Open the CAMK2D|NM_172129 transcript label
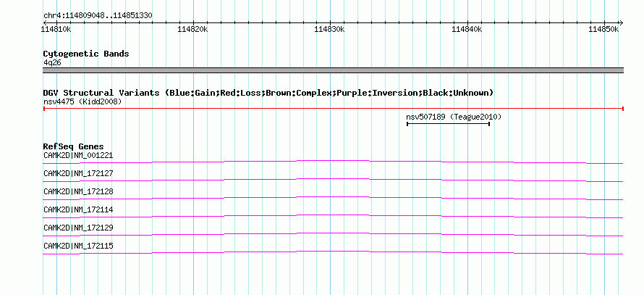 78,228
